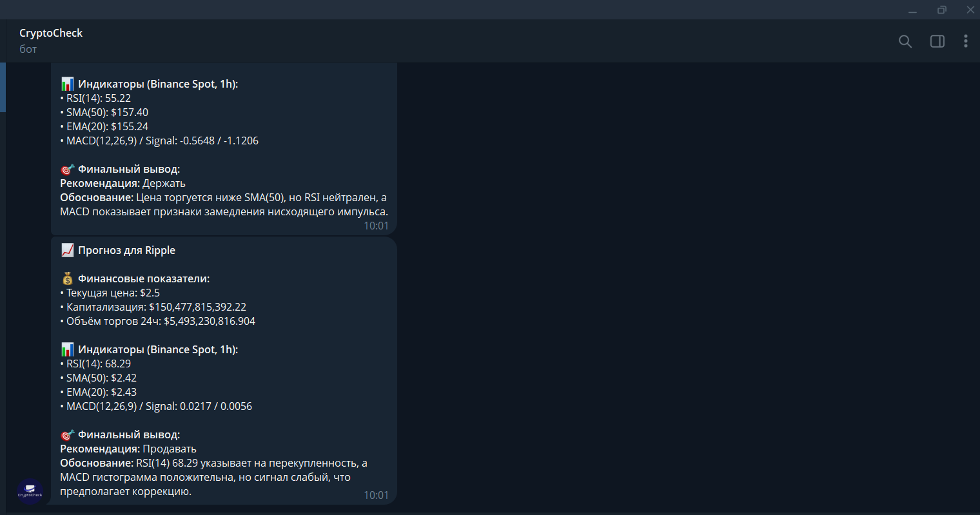Click the blue strip on the left edge
The height and width of the screenshot is (515, 980).
[3, 87]
